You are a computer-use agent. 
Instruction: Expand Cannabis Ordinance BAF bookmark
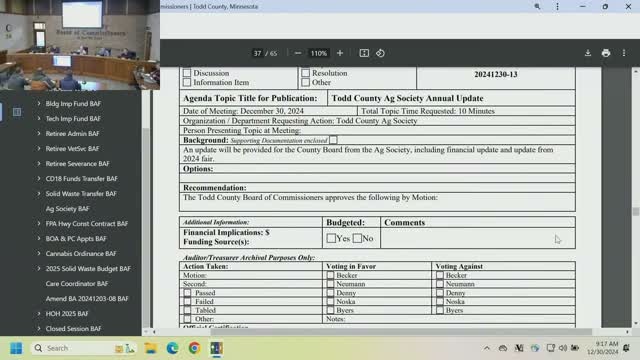coord(39,253)
